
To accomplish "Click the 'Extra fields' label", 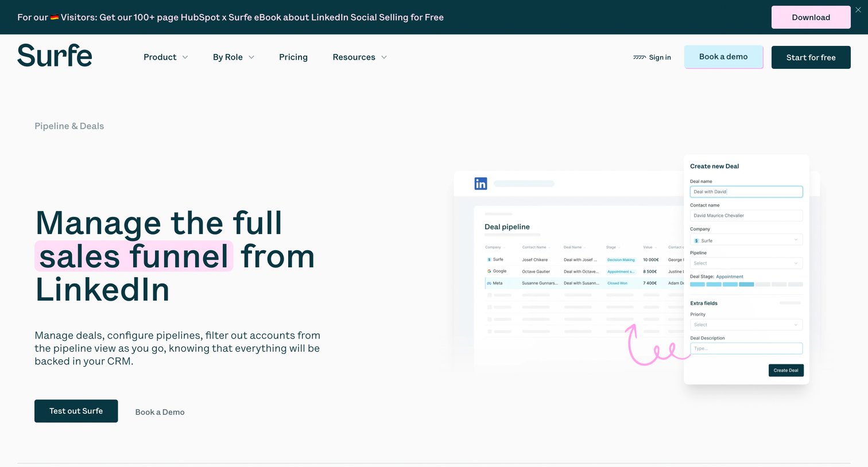I will (704, 303).
